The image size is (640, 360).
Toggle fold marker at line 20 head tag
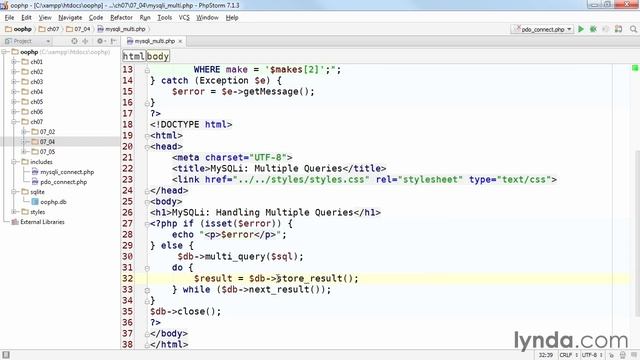coord(147,147)
